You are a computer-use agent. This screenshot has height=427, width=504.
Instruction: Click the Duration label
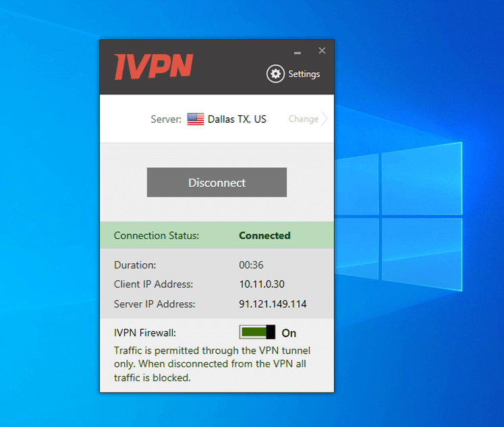point(135,265)
